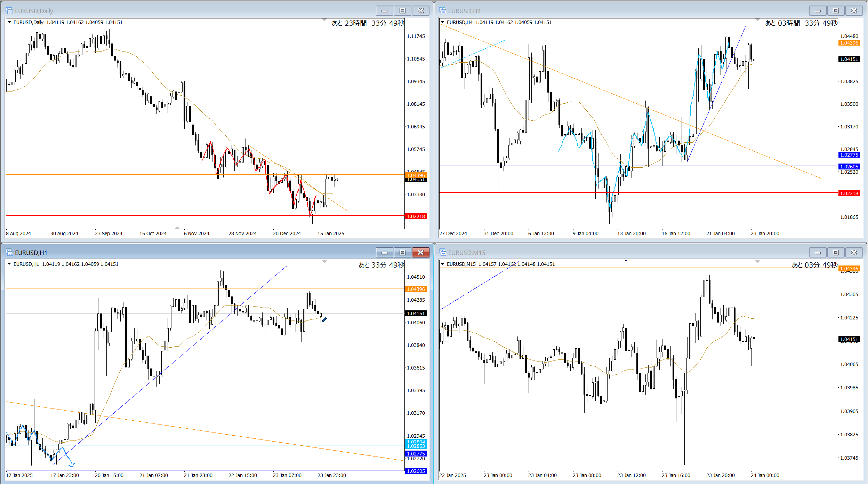
Task: Maximize the EURUSD,Daily chart window
Action: [x=402, y=11]
